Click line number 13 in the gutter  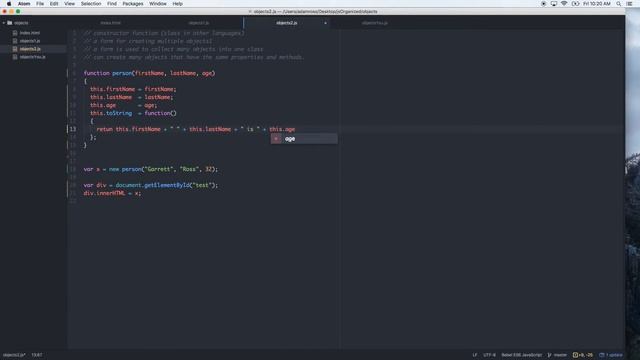click(x=73, y=129)
